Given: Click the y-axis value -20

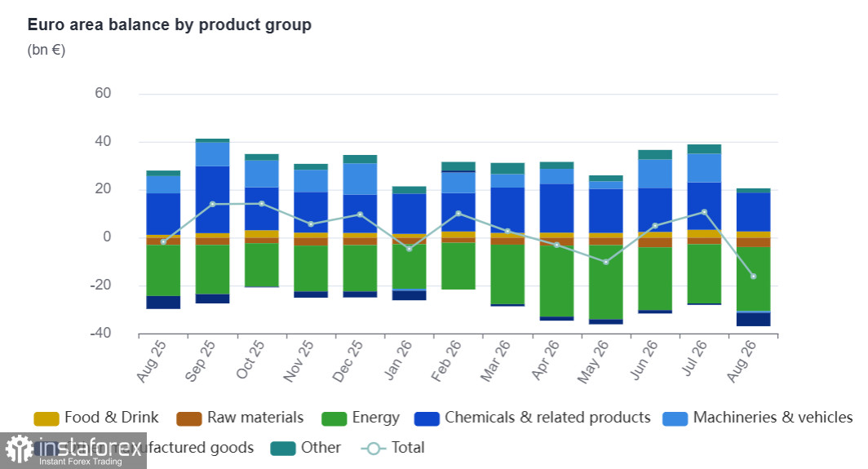Looking at the screenshot, I should tap(101, 285).
